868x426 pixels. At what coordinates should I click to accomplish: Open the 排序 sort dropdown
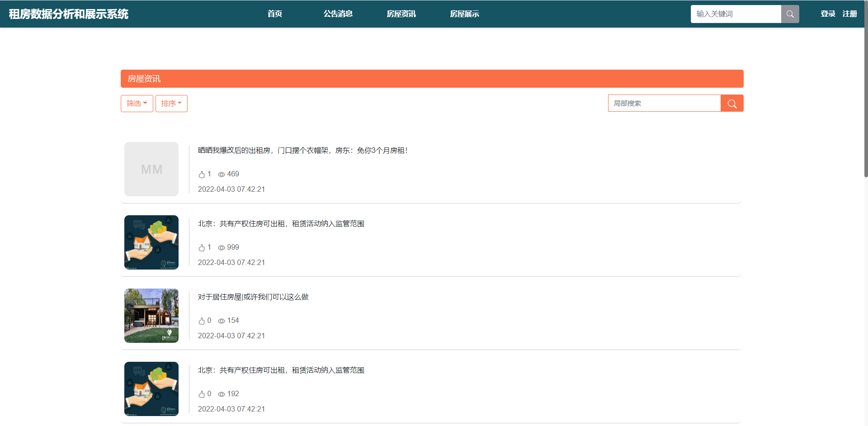(171, 103)
